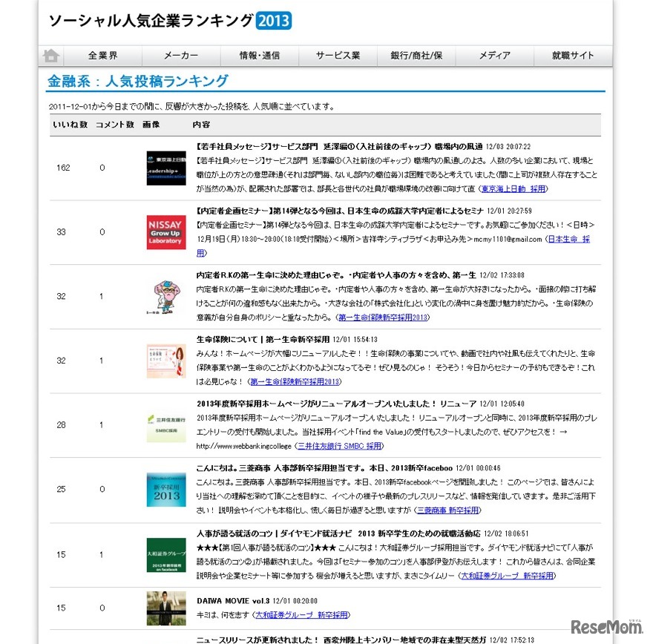Click the 東京海上日動 post thumbnail
This screenshot has height=644, width=653.
click(166, 168)
